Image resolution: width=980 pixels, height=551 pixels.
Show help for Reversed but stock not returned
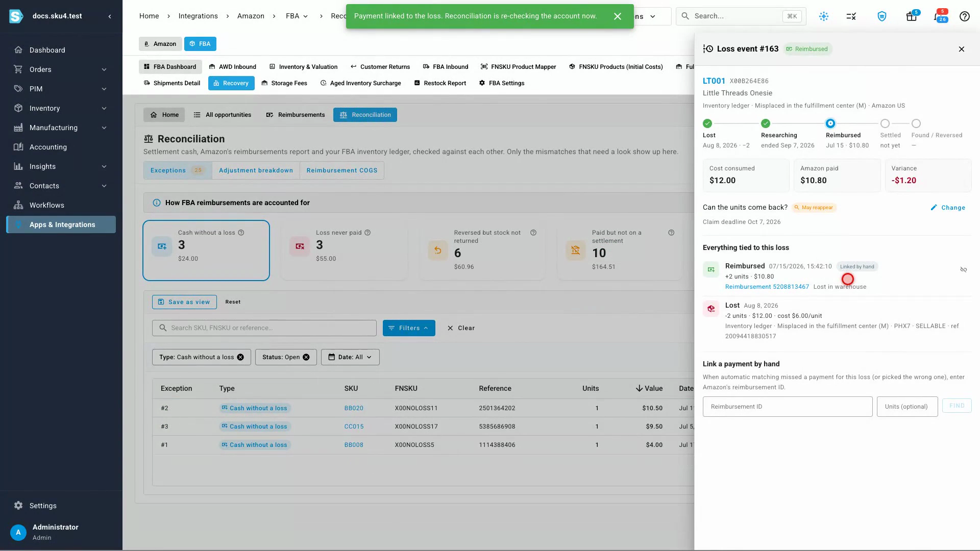533,233
